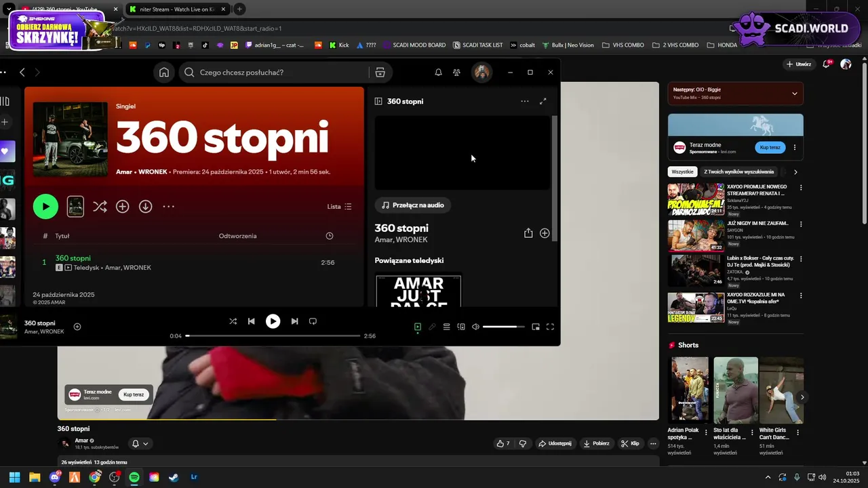Enable shuffle for this single in header
This screenshot has height=488, width=868.
tap(100, 207)
